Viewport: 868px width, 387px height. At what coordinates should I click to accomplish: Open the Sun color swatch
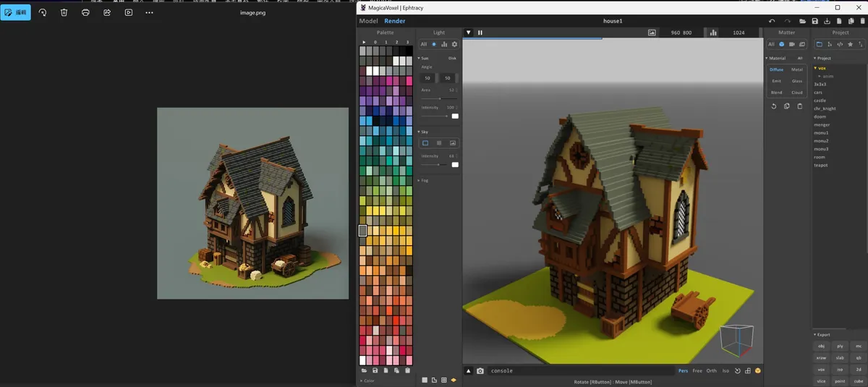point(455,116)
